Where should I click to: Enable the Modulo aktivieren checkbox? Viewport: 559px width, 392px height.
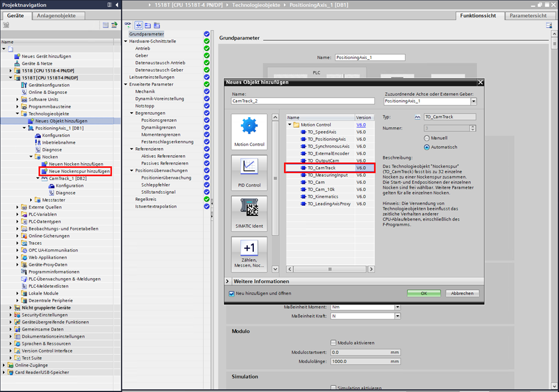tap(334, 342)
